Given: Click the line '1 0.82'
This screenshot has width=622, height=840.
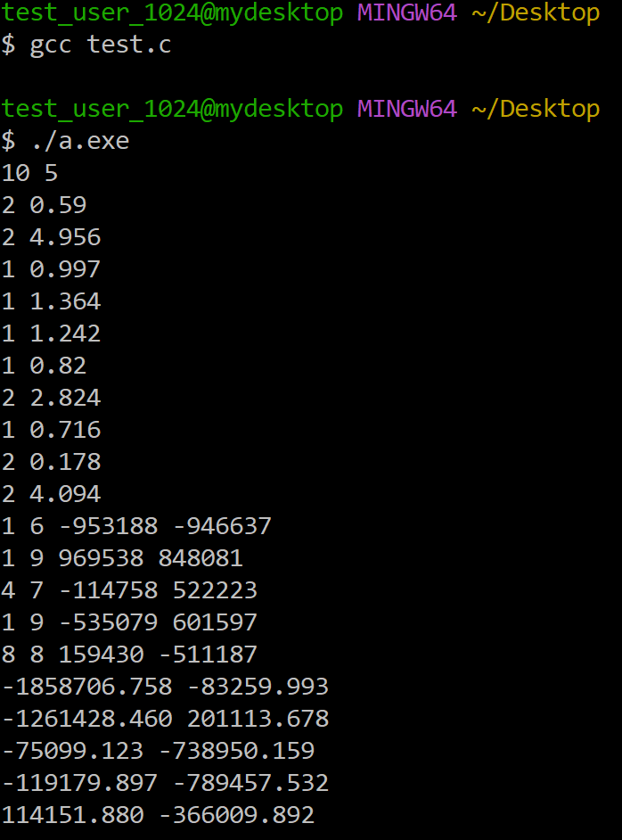Looking at the screenshot, I should tap(44, 366).
